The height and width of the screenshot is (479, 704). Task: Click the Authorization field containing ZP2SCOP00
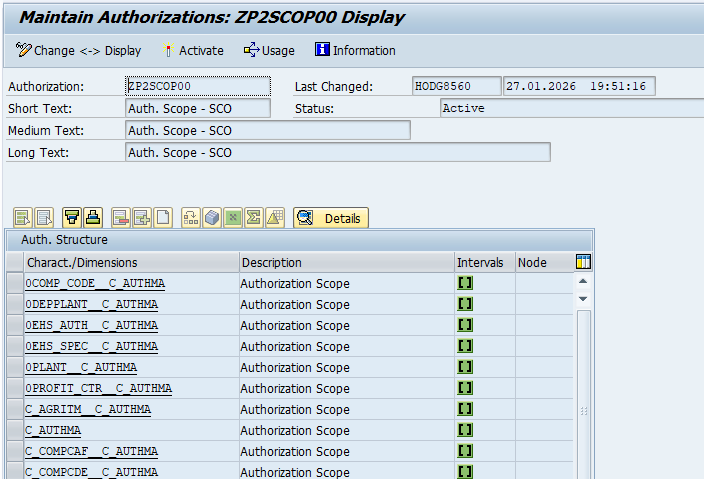point(197,87)
